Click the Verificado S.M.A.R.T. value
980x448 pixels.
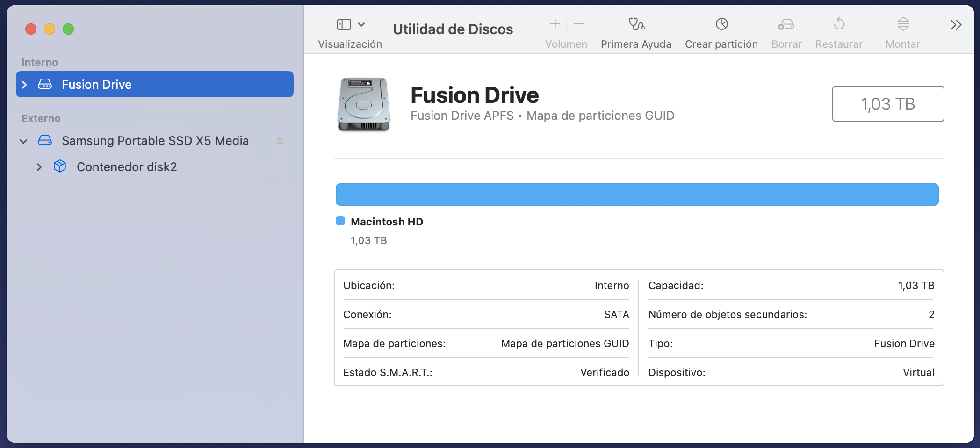[x=605, y=372]
